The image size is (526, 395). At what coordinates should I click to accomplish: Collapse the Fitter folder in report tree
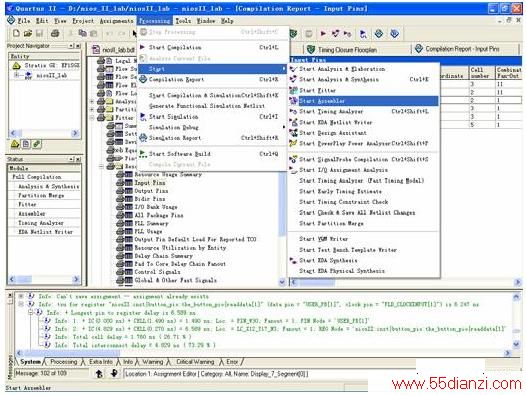click(x=92, y=118)
